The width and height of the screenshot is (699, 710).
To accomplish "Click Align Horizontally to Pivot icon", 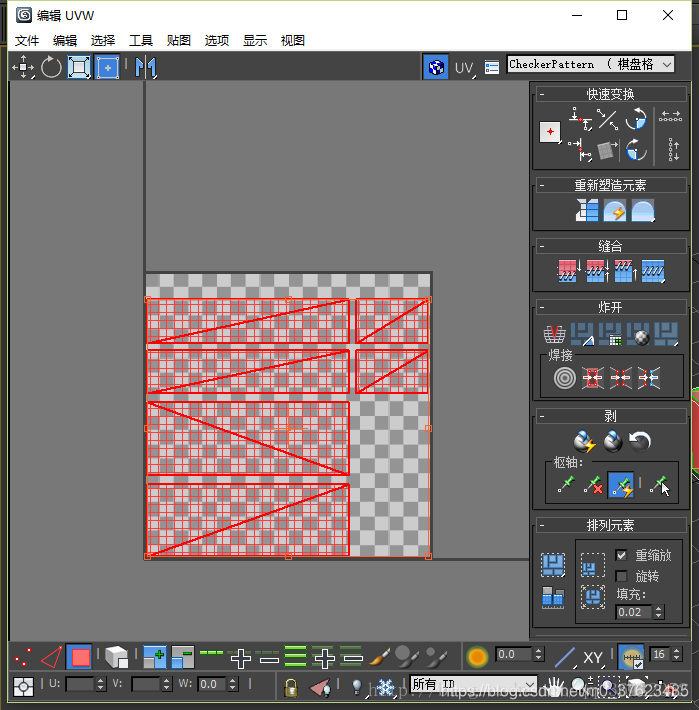I will pos(580,119).
